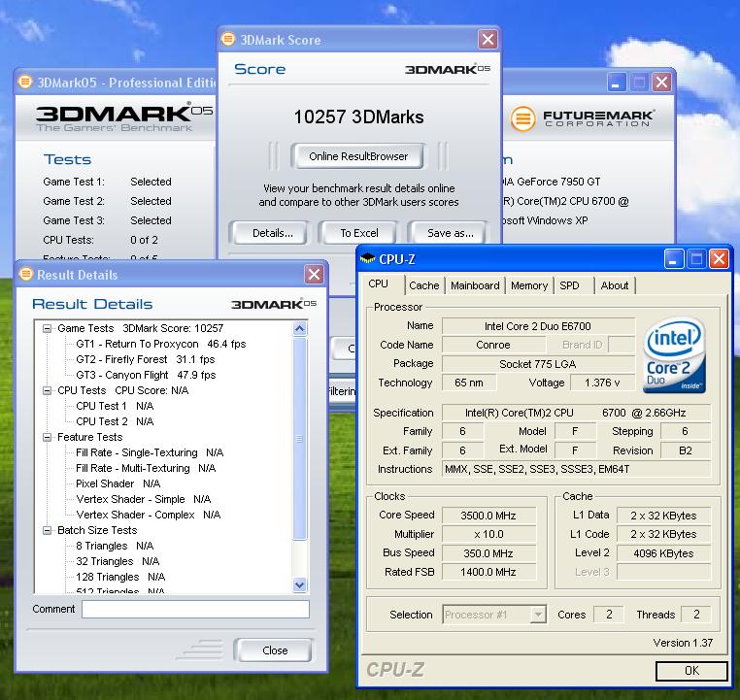740x700 pixels.
Task: Select Fill Rate - Multi-Texturing row
Action: (146, 468)
